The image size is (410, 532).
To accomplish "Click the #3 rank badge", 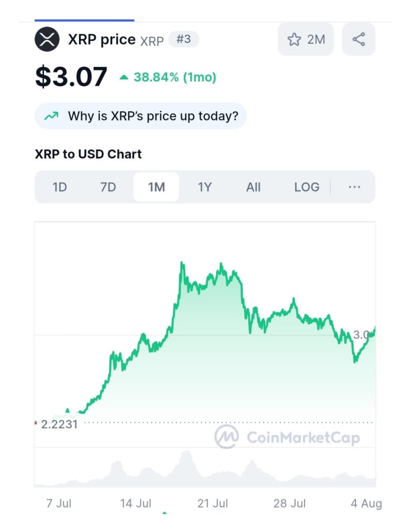I will point(183,39).
